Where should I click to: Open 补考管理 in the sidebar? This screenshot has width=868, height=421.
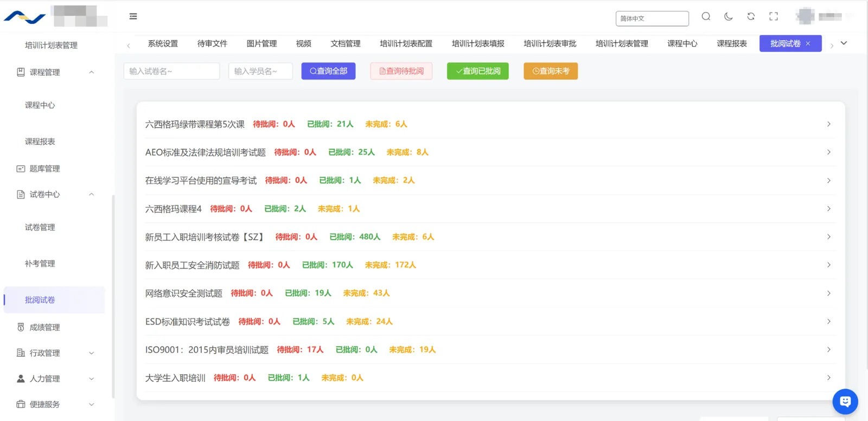(40, 264)
